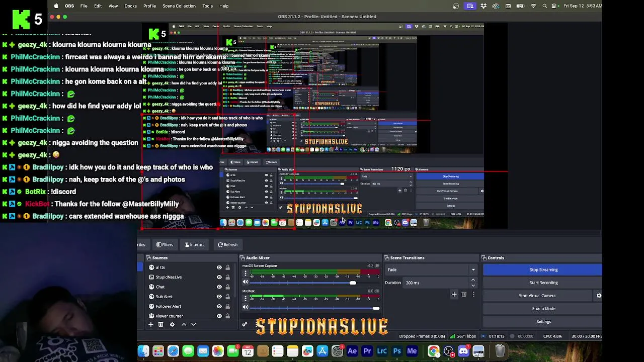
Task: Lock the Follower Alert source
Action: (227, 306)
